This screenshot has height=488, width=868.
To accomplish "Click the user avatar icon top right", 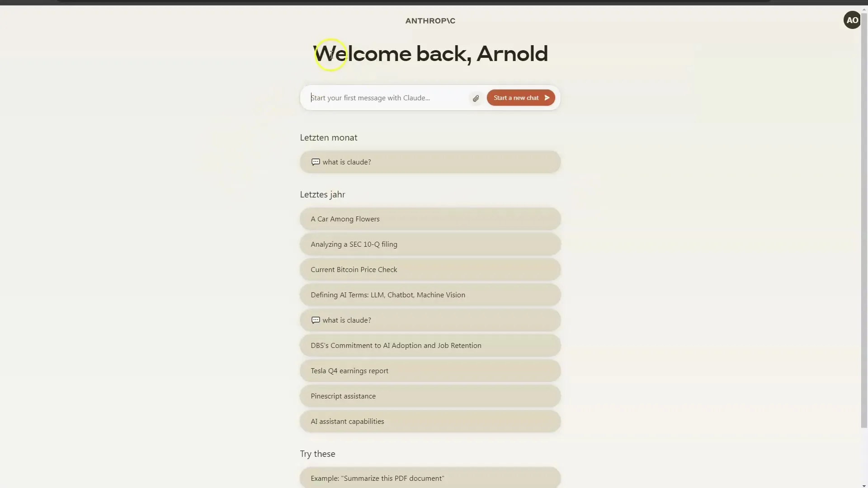I will 852,20.
